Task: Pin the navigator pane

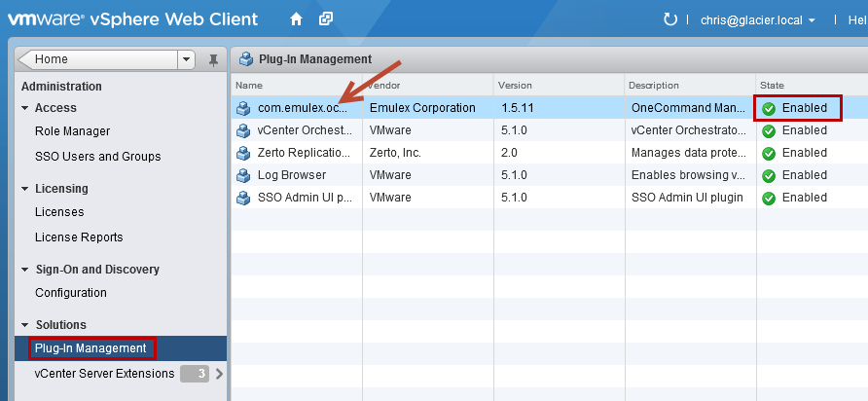Action: point(213,59)
